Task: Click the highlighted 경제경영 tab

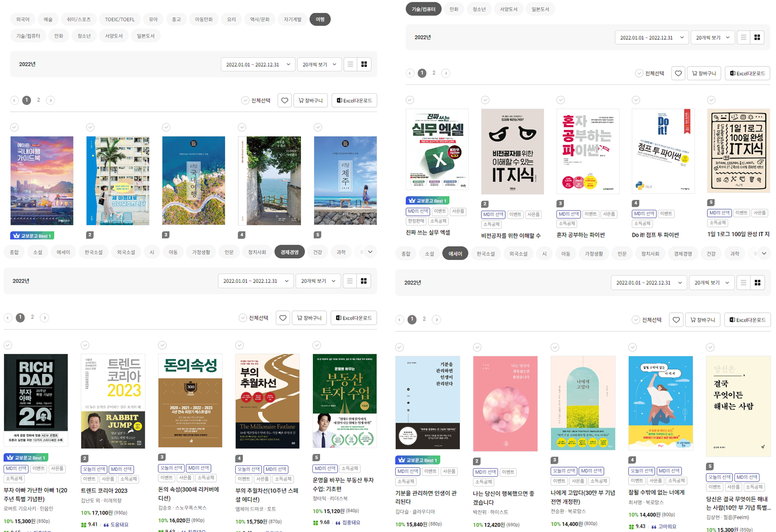Action: [x=290, y=252]
